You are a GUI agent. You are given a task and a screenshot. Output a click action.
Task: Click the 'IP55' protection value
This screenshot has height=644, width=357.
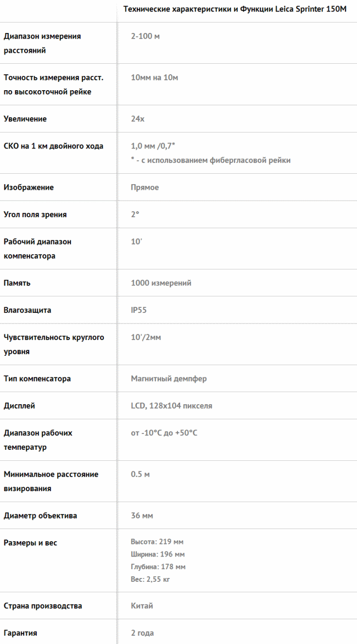pos(139,310)
